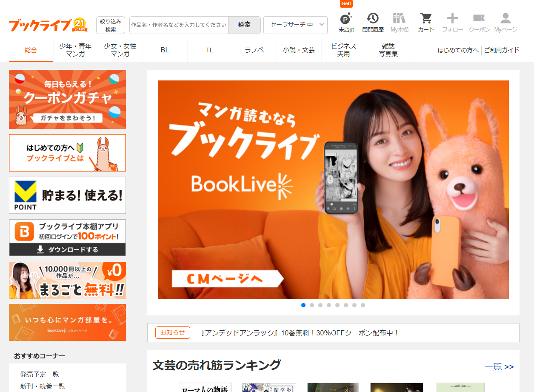534x392 pixels.
Task: Click the お知らせ label
Action: tap(173, 333)
